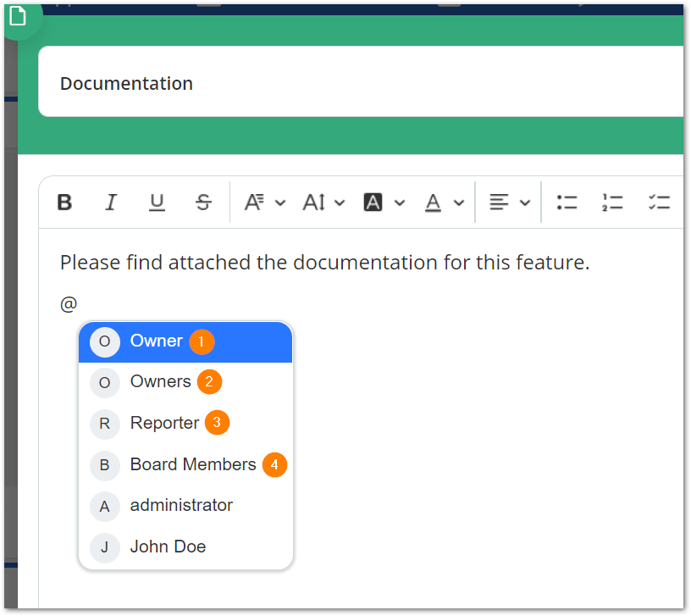Toggle italic formatting

pos(110,202)
